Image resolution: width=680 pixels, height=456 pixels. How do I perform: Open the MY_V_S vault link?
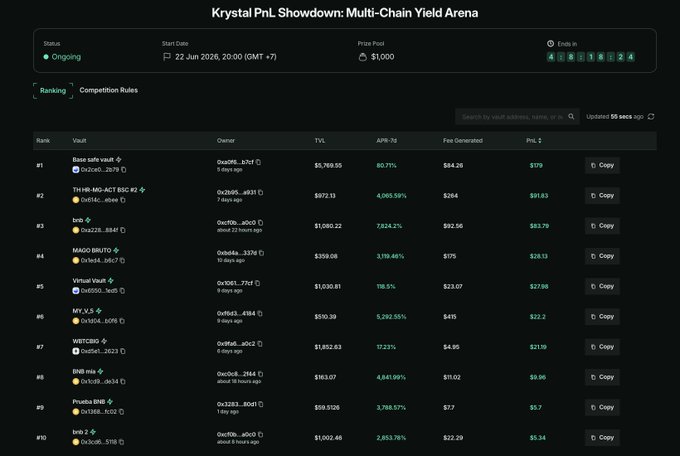tap(83, 311)
